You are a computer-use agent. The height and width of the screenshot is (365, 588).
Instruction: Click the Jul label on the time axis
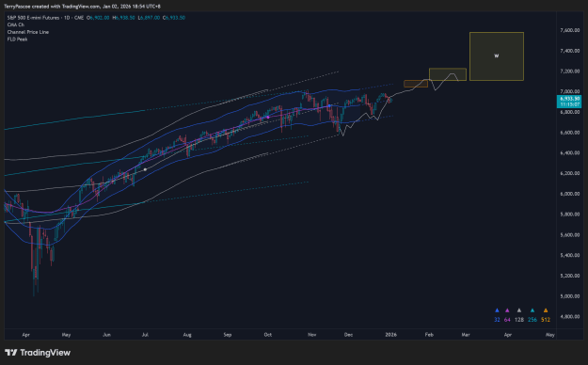click(145, 335)
